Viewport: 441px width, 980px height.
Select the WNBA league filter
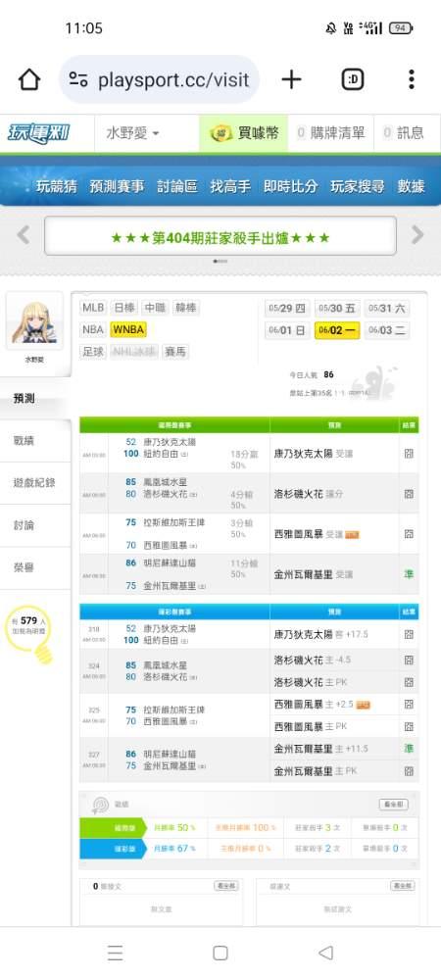point(128,329)
